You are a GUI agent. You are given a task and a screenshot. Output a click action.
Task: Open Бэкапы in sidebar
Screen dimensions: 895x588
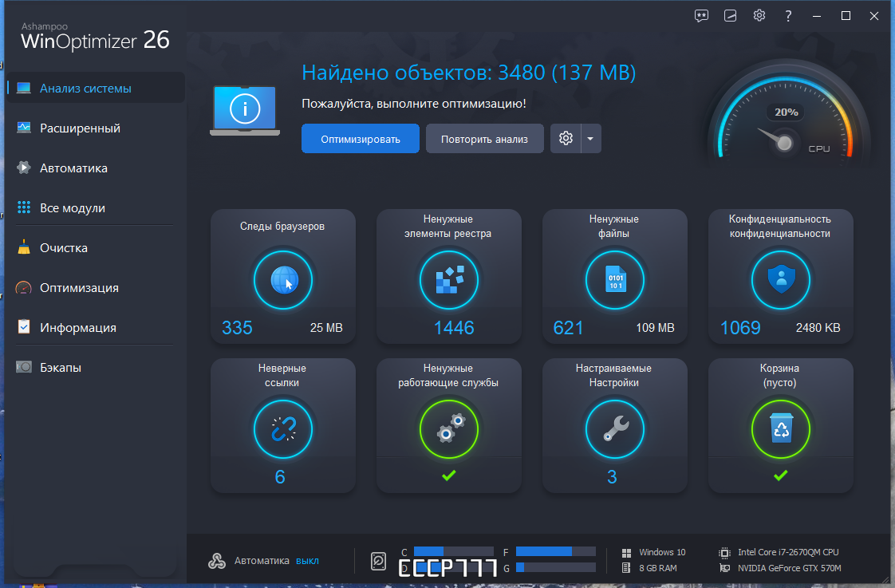96,368
